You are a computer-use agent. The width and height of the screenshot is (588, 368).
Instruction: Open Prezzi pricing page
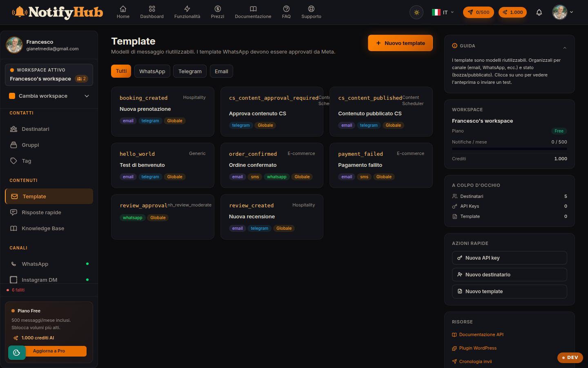click(218, 12)
